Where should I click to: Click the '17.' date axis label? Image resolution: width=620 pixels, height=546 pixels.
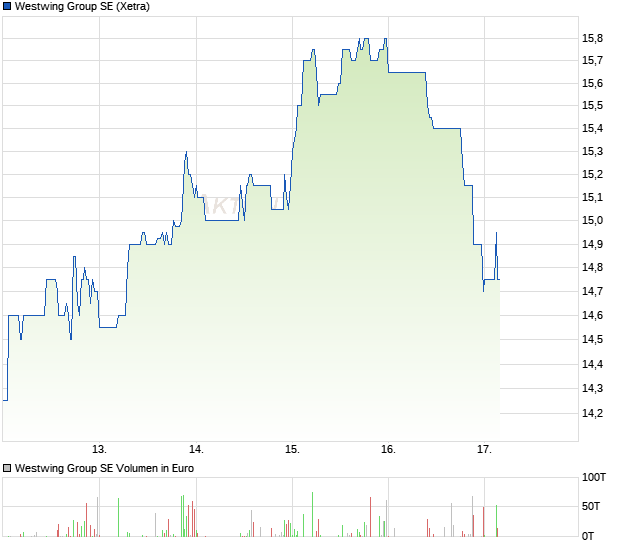click(484, 450)
